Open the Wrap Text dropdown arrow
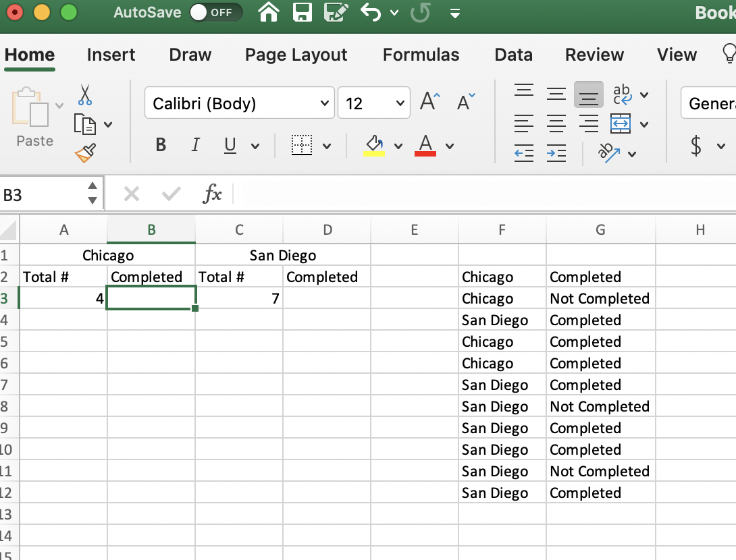This screenshot has height=560, width=736. [644, 95]
